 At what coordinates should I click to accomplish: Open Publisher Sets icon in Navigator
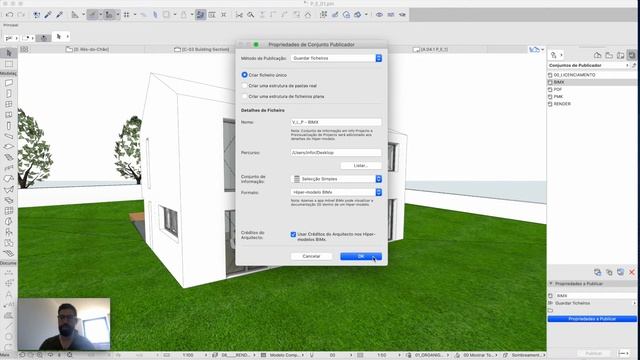coord(631,55)
